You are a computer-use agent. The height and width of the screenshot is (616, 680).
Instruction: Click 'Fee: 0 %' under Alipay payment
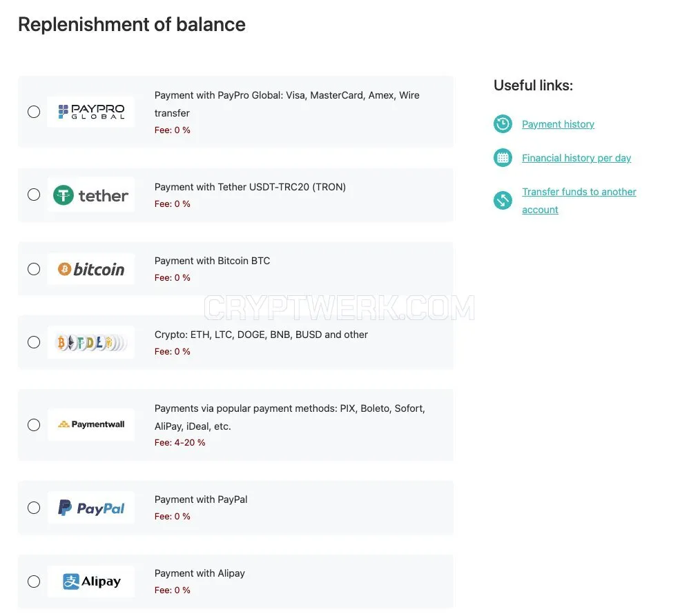172,590
